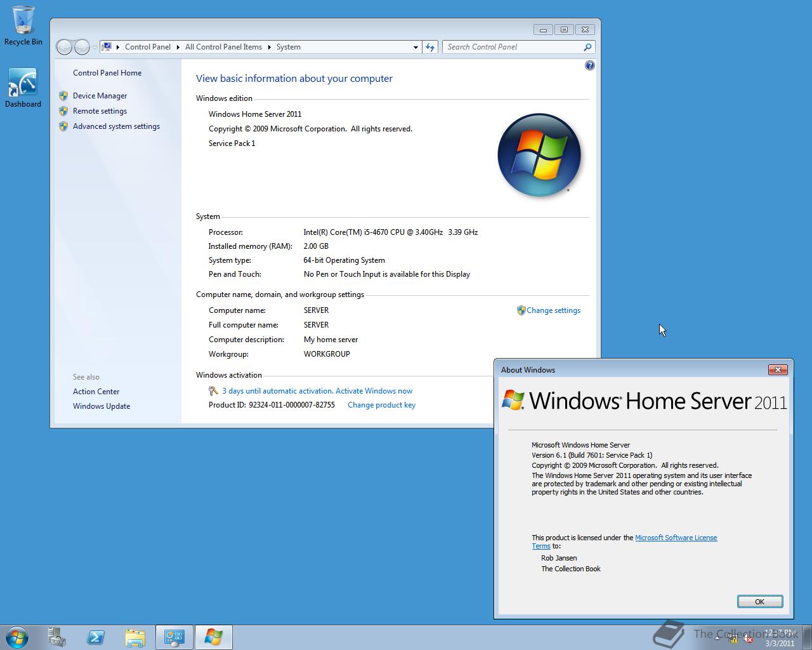Close the System control panel window
Viewport: 812px width, 650px height.
(x=586, y=29)
